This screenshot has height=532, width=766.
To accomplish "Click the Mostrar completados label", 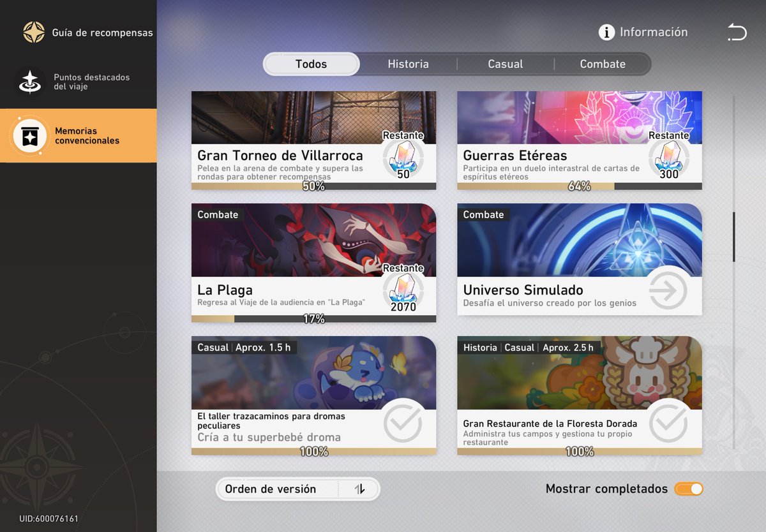I will (606, 489).
